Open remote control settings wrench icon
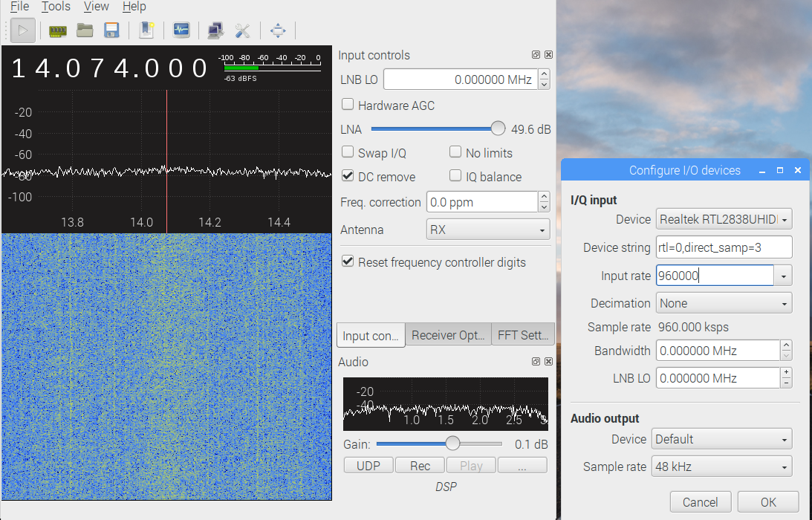Image resolution: width=812 pixels, height=520 pixels. (x=242, y=30)
